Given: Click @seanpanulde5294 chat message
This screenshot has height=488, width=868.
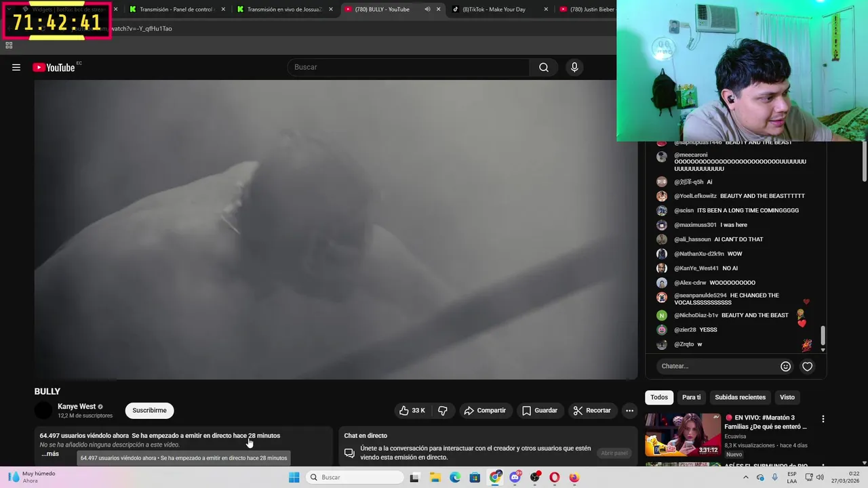Looking at the screenshot, I should 726,299.
